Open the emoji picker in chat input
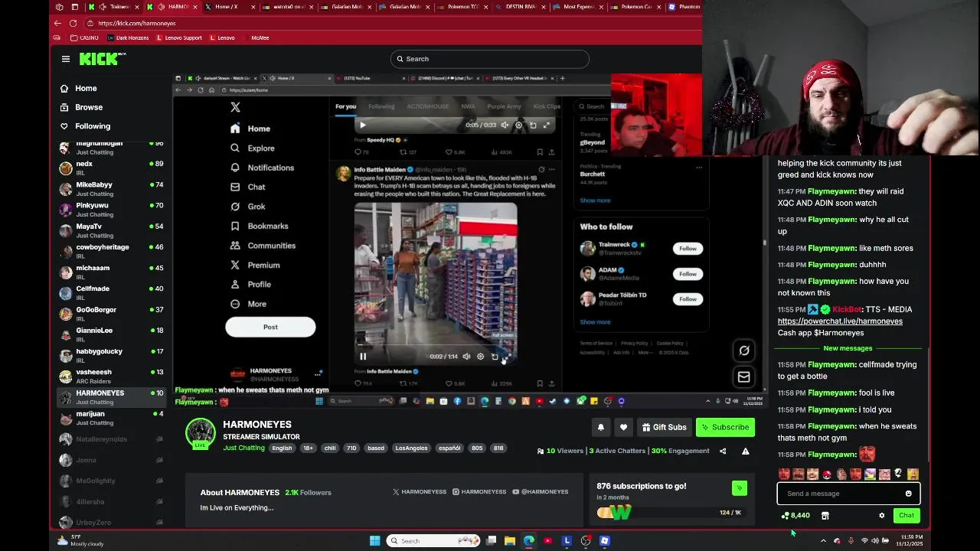 click(909, 494)
